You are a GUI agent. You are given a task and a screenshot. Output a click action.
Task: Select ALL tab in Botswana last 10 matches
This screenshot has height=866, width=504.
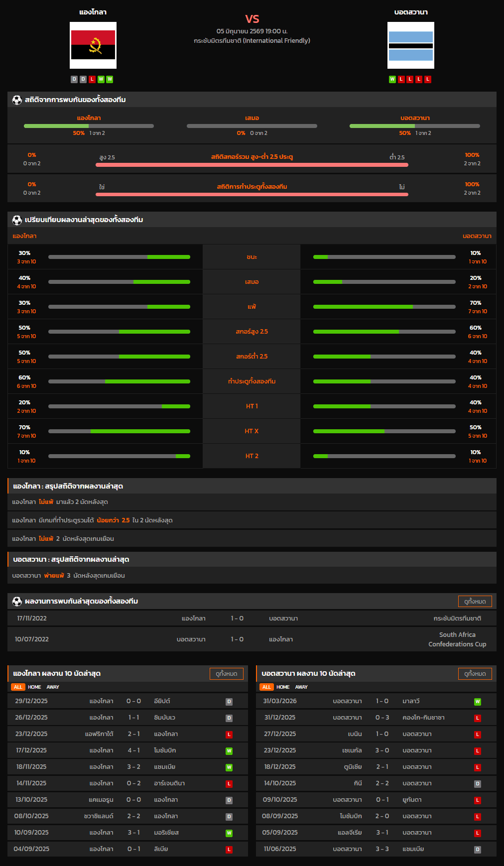pos(266,687)
